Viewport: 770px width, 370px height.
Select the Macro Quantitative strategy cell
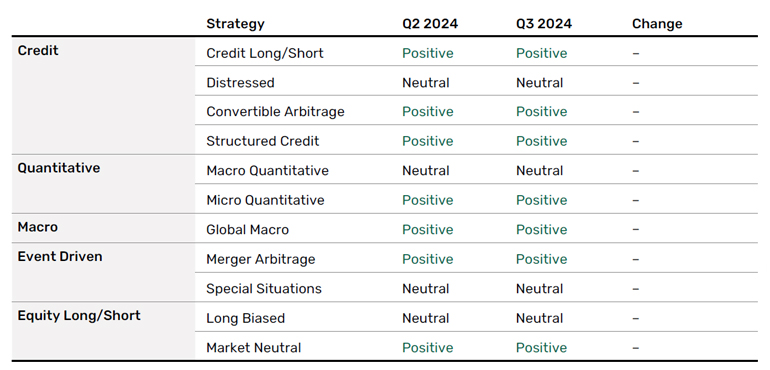coord(267,171)
